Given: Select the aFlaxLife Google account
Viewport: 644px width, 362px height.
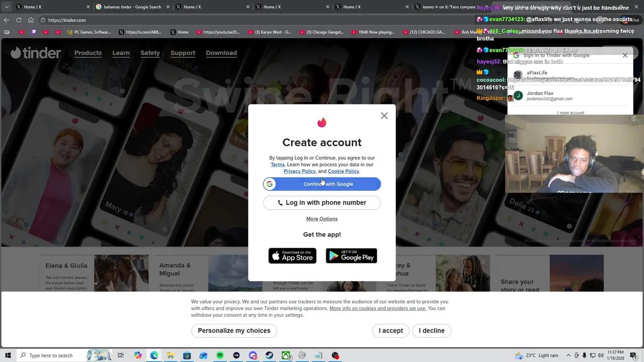Looking at the screenshot, I should (570, 75).
